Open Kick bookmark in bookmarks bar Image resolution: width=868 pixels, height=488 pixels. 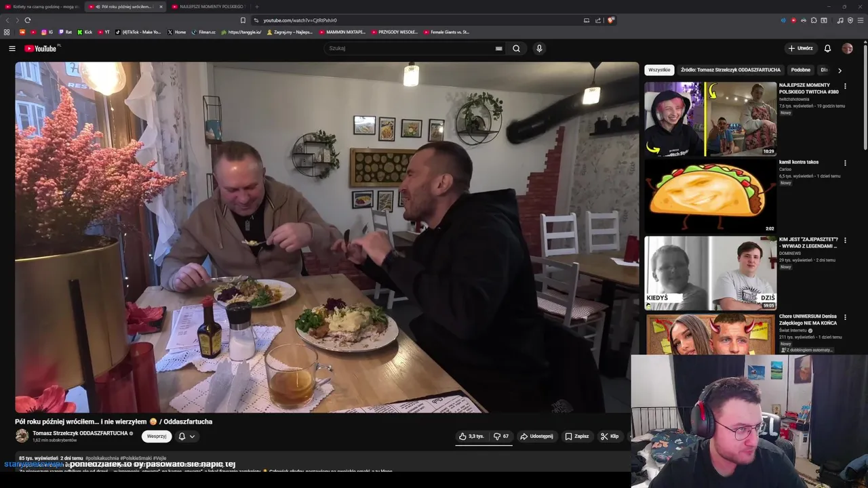pos(85,32)
